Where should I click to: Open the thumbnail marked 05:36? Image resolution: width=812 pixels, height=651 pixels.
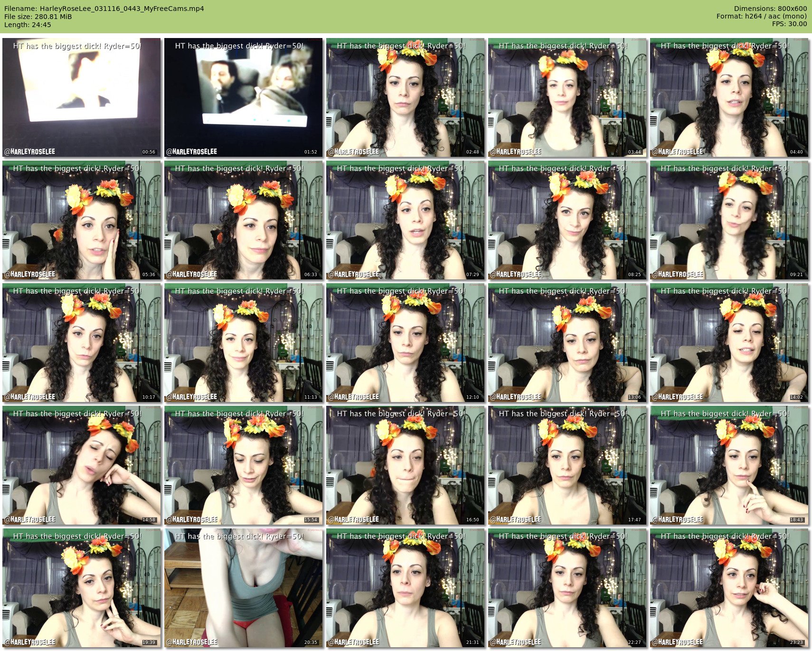[x=82, y=220]
